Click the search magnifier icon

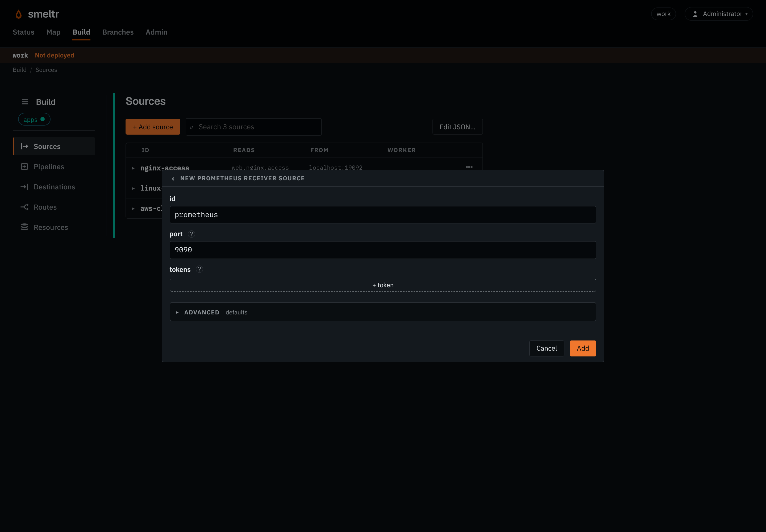tap(192, 127)
